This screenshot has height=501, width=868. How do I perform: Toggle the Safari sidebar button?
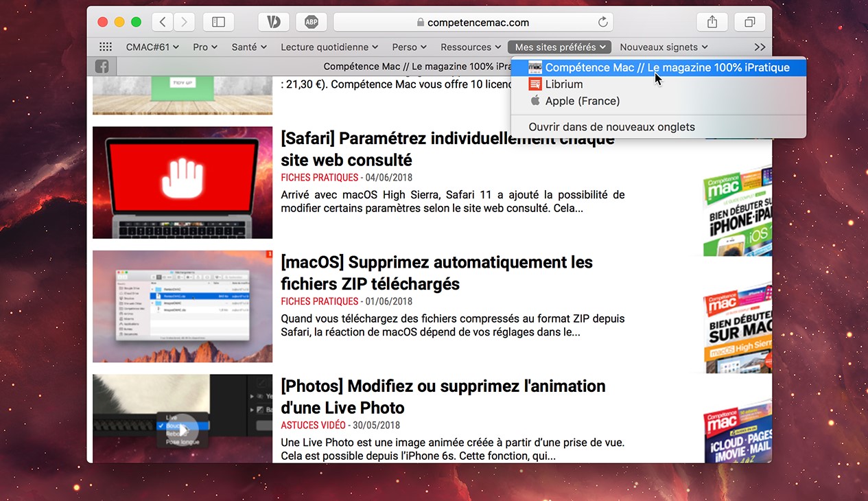218,22
